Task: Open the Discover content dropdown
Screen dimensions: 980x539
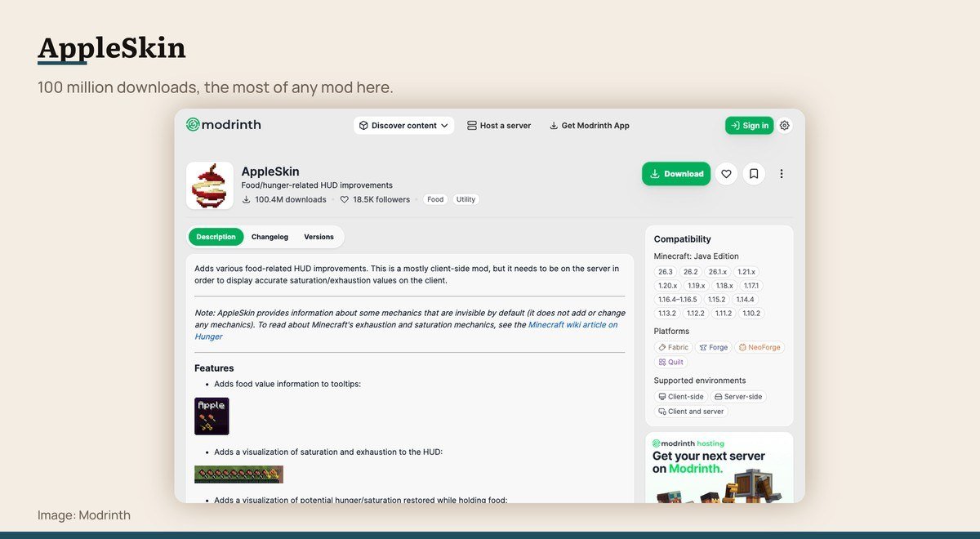Action: coord(403,126)
